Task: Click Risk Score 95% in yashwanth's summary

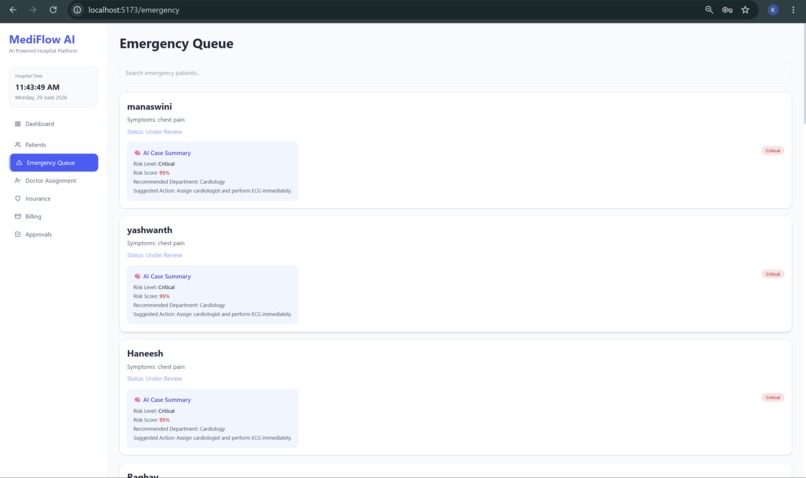Action: [151, 296]
